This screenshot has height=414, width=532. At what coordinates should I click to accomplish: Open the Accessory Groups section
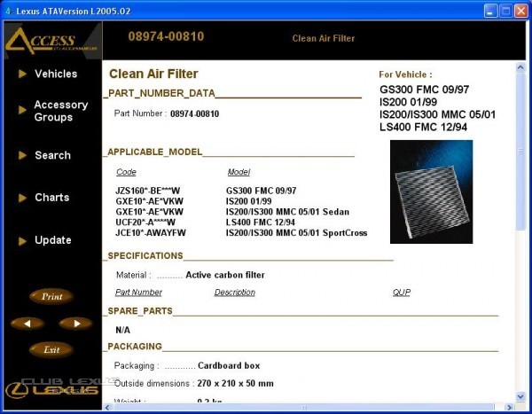click(60, 111)
